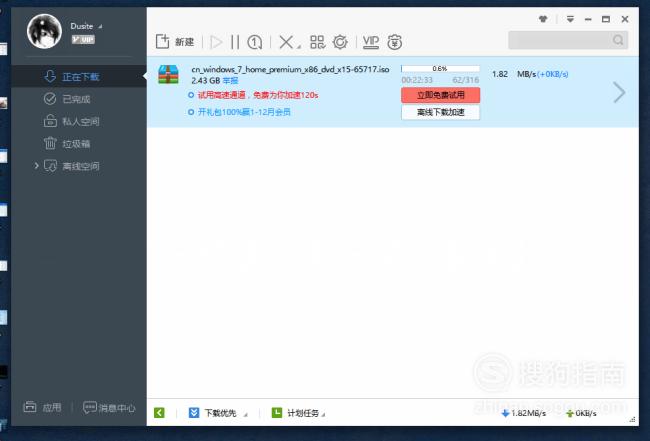The height and width of the screenshot is (441, 650).
Task: Click inside the search input field
Action: pyautogui.click(x=560, y=40)
